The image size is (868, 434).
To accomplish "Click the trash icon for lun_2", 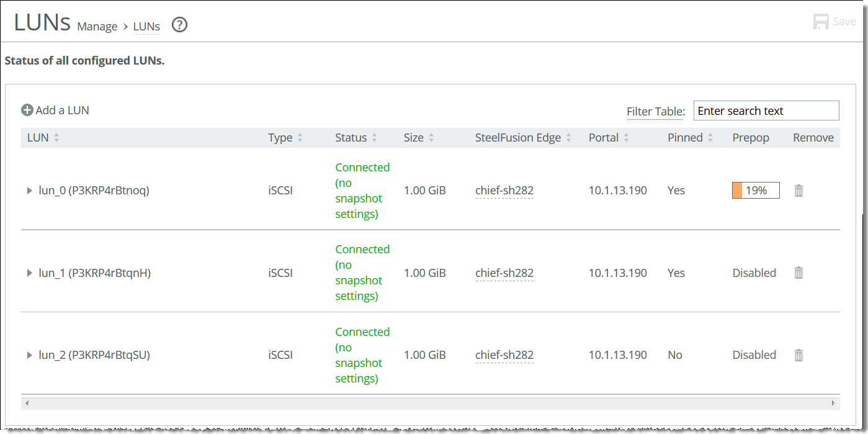I will 799,355.
